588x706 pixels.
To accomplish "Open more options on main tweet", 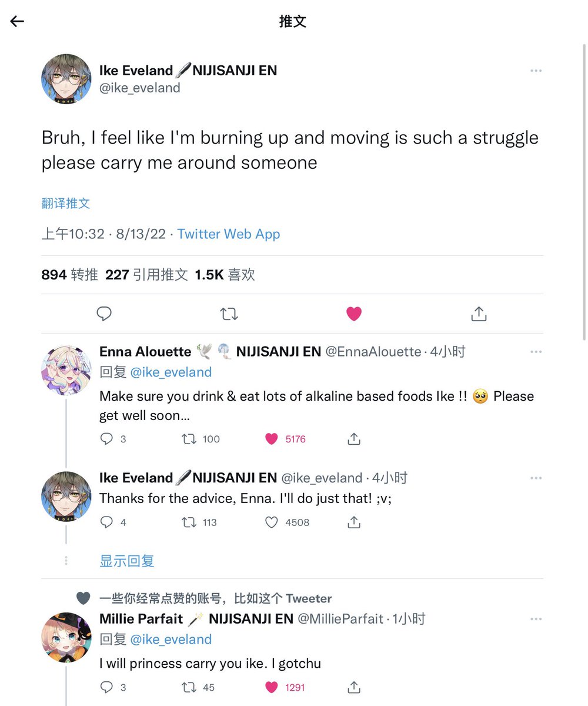I will coord(536,71).
